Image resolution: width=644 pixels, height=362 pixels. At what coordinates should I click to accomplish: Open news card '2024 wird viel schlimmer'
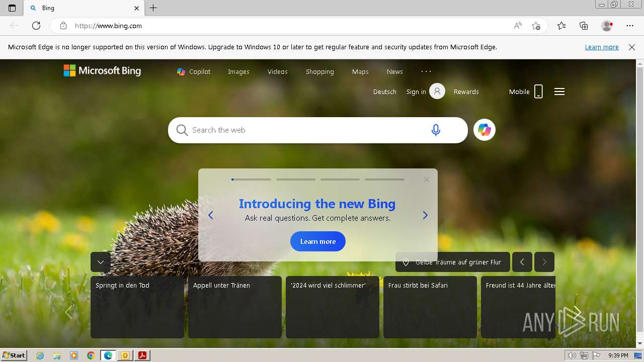pyautogui.click(x=333, y=307)
